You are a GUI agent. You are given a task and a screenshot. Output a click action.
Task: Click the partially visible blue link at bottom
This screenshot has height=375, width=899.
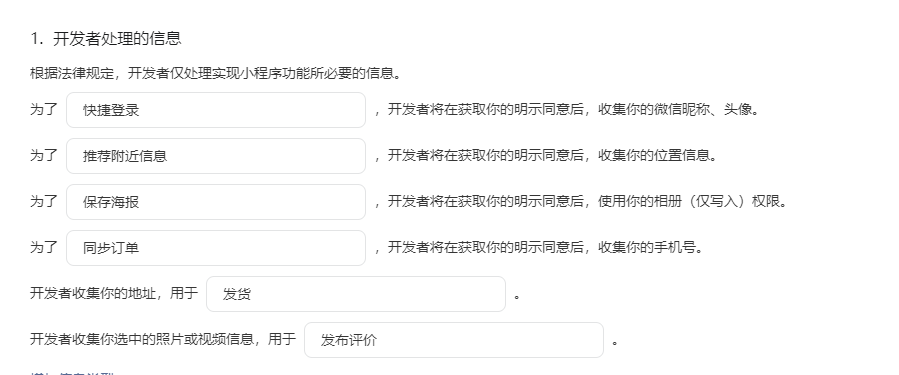72,373
